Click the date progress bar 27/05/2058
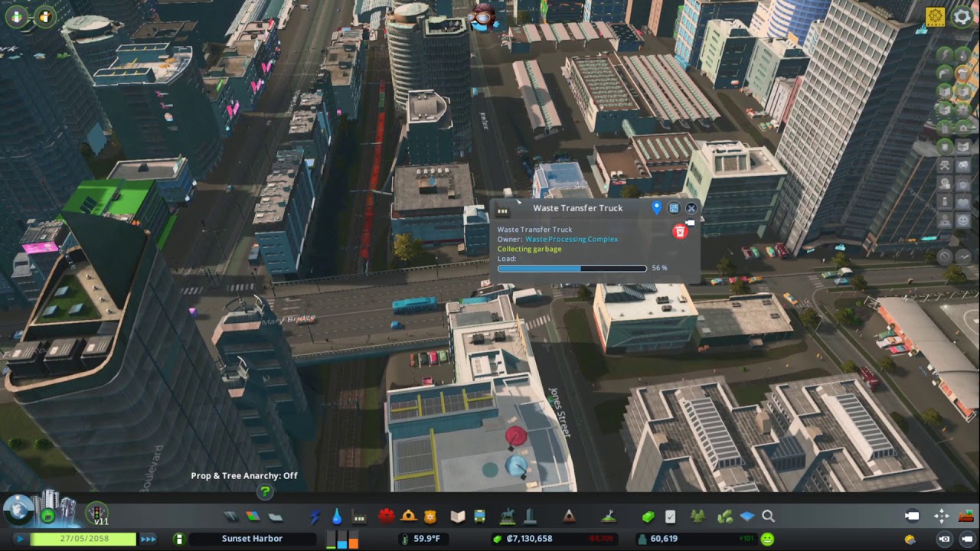The image size is (980, 551). pos(83,540)
